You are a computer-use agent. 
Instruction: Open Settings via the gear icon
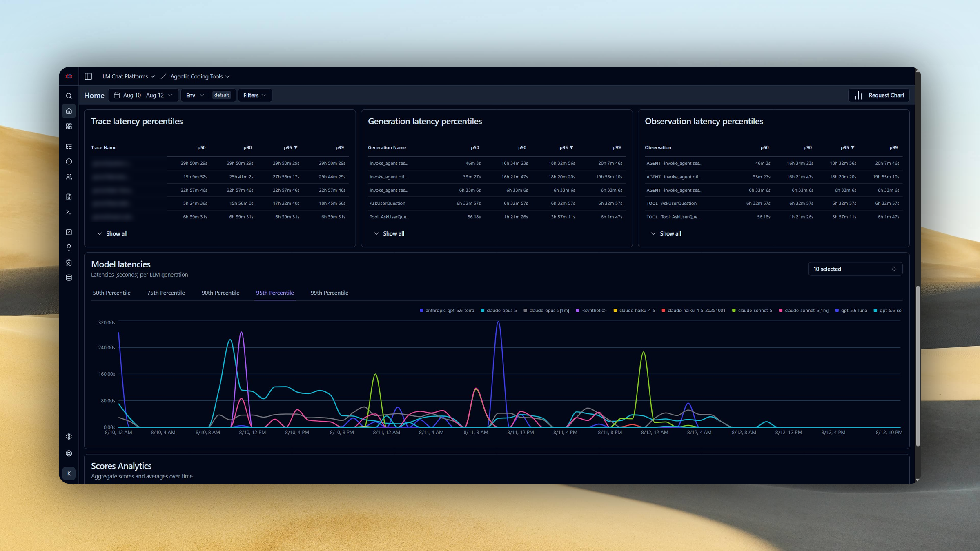coord(69,437)
